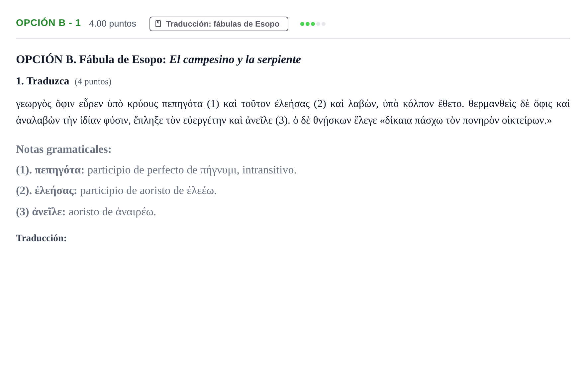This screenshot has height=392, width=586.
Task: Click note (2) about ἐλεήσας aorist participle
Action: (116, 191)
